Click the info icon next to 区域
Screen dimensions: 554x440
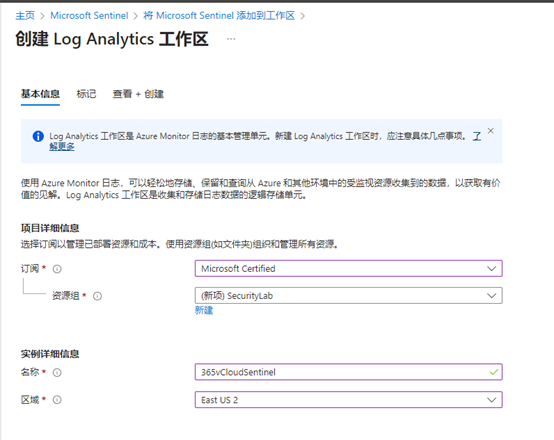point(57,400)
